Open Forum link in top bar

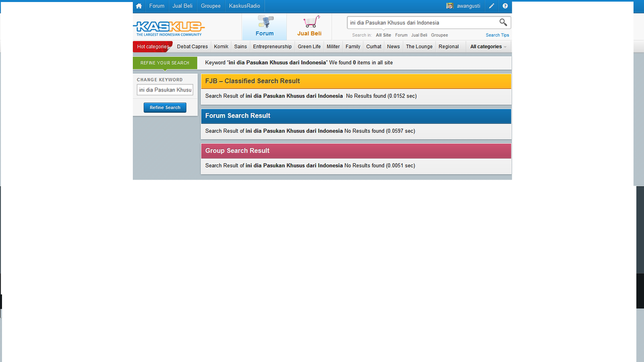tap(157, 6)
